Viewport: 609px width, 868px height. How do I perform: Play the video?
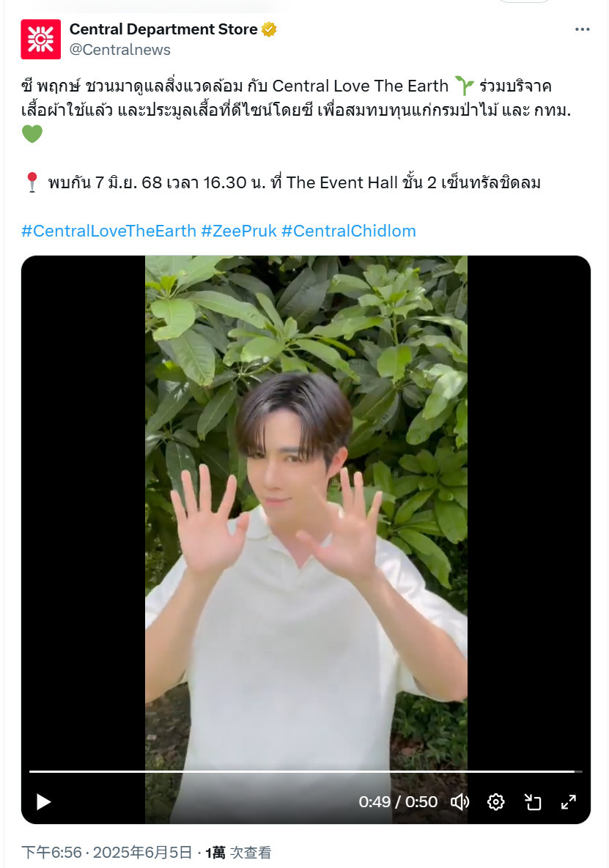click(x=43, y=801)
